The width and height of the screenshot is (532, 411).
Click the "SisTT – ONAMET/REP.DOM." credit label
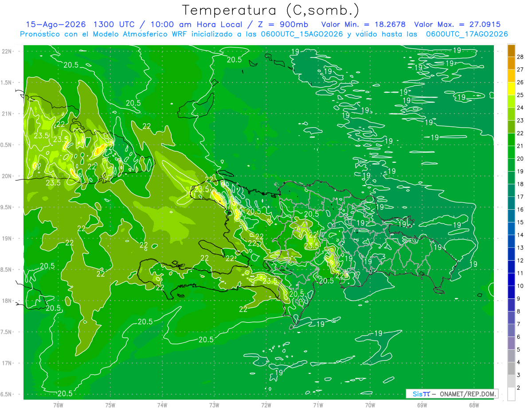click(452, 394)
